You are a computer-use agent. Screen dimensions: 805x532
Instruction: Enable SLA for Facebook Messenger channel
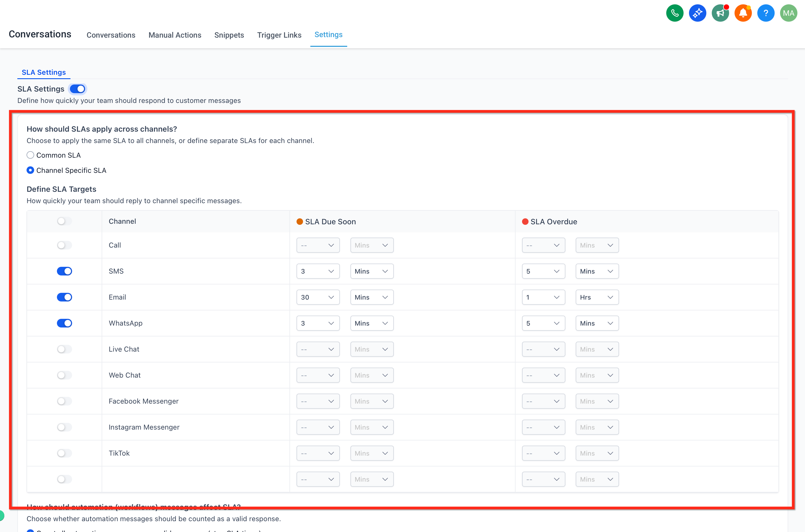click(64, 401)
